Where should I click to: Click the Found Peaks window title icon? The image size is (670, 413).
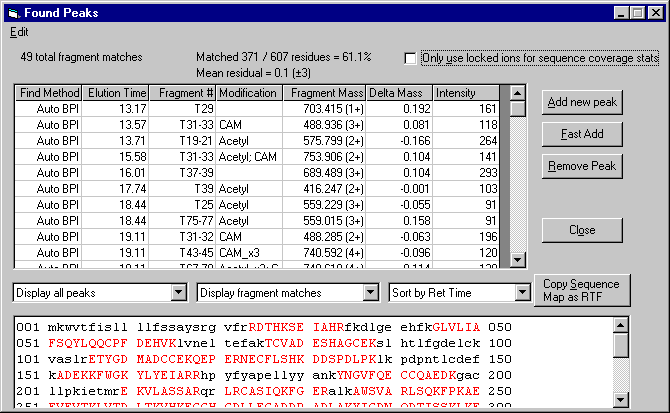coord(14,13)
